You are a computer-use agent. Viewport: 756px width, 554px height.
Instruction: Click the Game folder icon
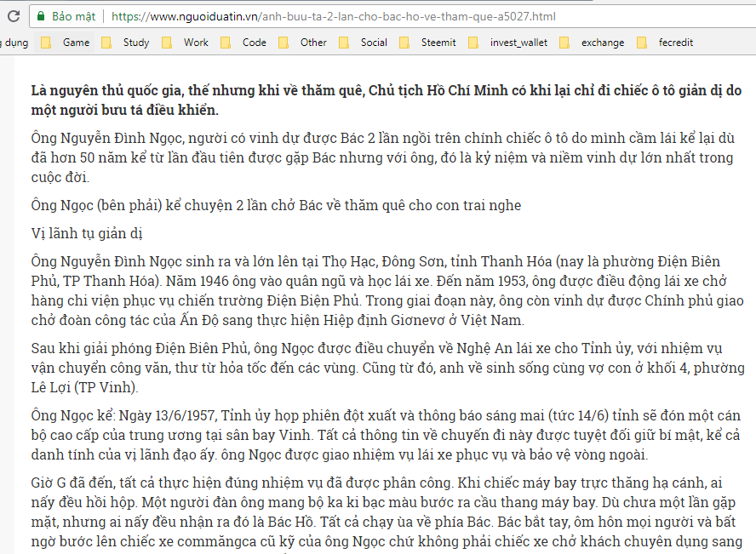point(46,43)
